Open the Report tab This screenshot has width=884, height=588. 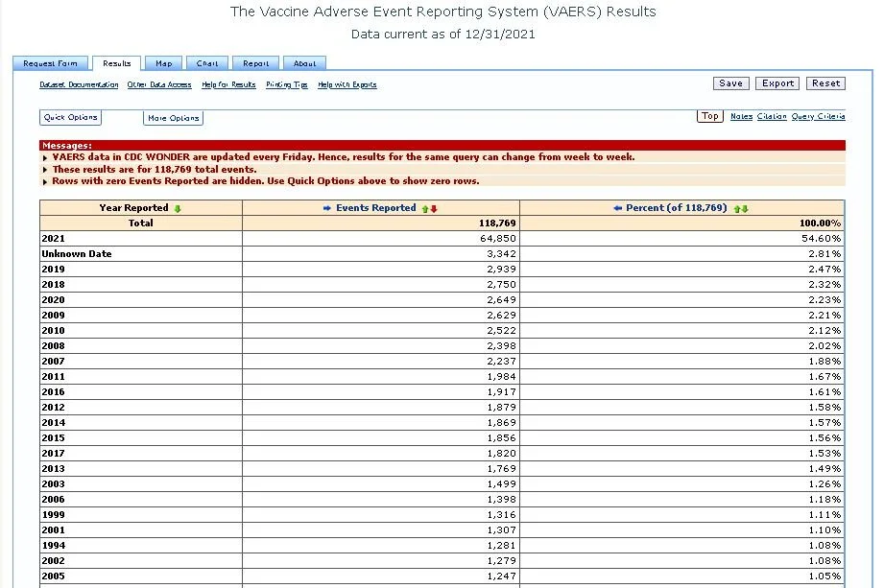tap(256, 63)
